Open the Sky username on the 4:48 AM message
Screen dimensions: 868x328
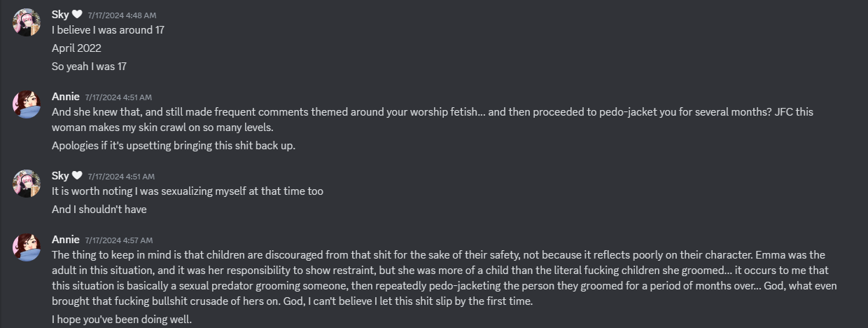[x=60, y=15]
